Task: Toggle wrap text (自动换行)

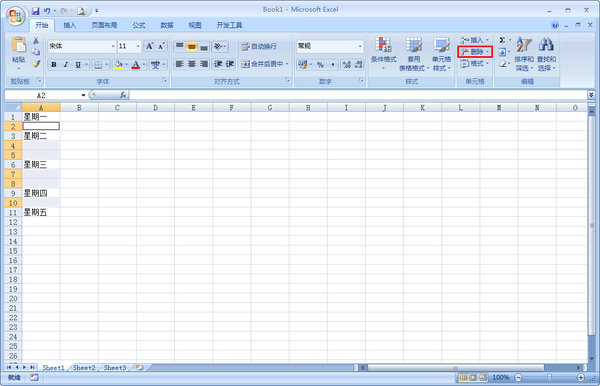Action: [259, 46]
